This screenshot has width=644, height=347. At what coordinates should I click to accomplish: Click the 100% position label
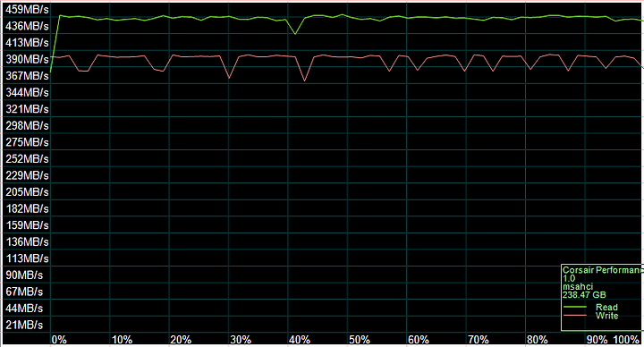pos(626,340)
